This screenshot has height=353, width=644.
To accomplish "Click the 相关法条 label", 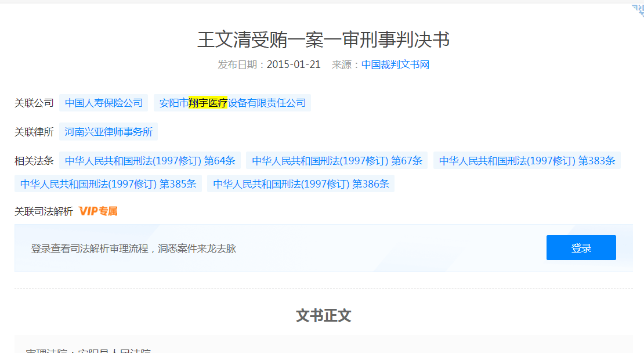I will click(x=34, y=161).
